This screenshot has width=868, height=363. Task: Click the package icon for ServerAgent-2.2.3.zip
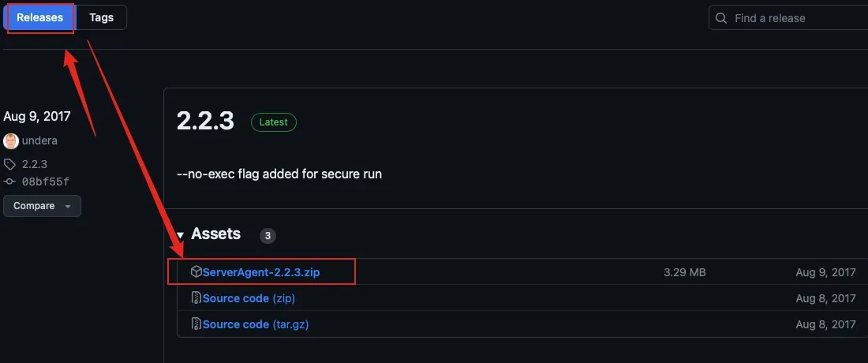(x=196, y=272)
